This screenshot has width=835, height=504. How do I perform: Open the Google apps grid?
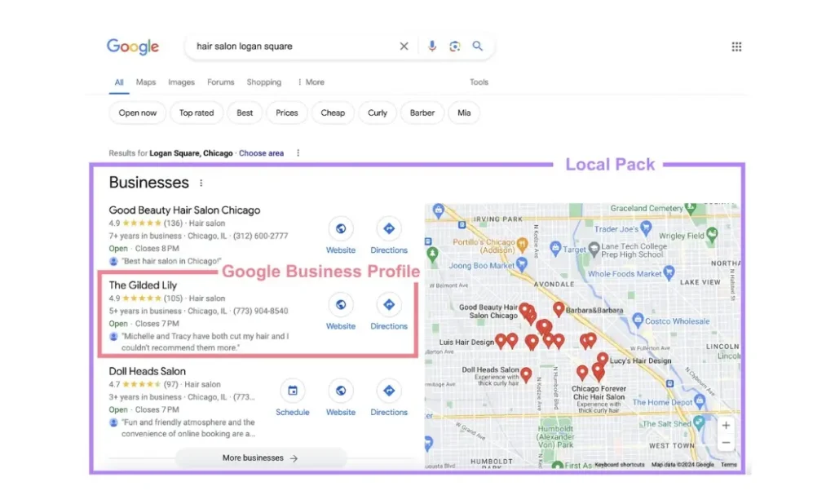point(736,46)
